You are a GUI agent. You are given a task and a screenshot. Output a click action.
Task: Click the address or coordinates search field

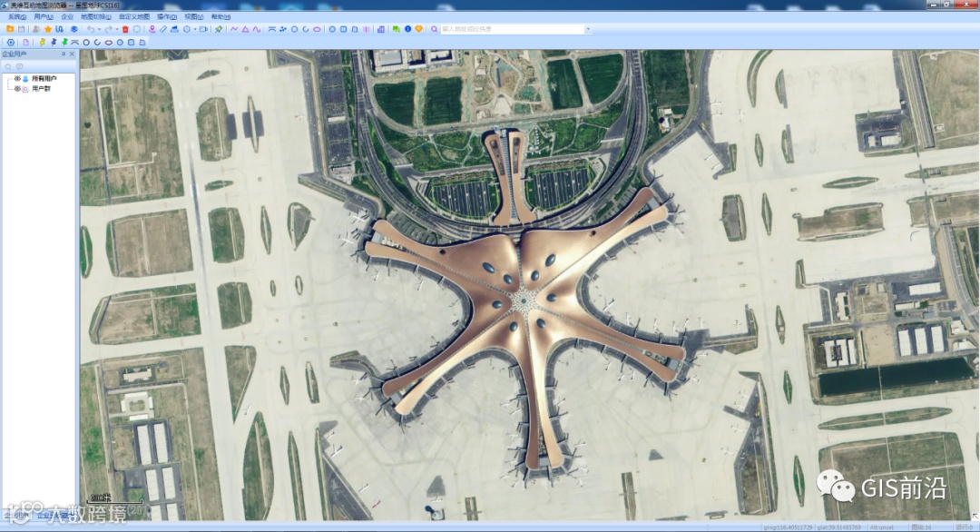coord(513,29)
